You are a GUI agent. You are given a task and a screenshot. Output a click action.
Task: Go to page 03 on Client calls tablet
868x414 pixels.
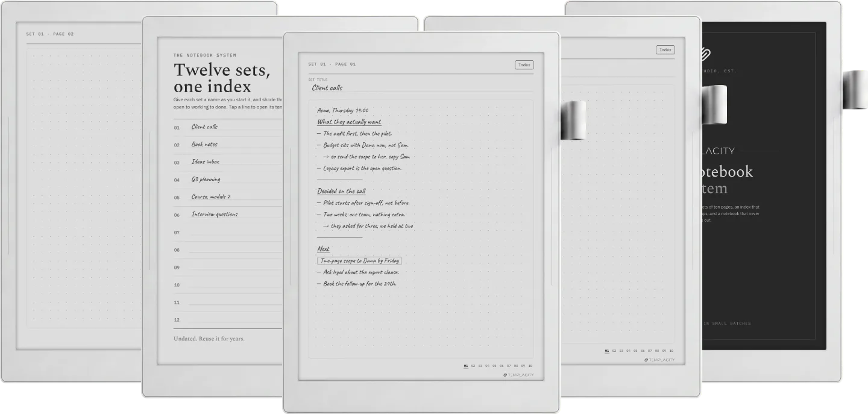pyautogui.click(x=480, y=366)
